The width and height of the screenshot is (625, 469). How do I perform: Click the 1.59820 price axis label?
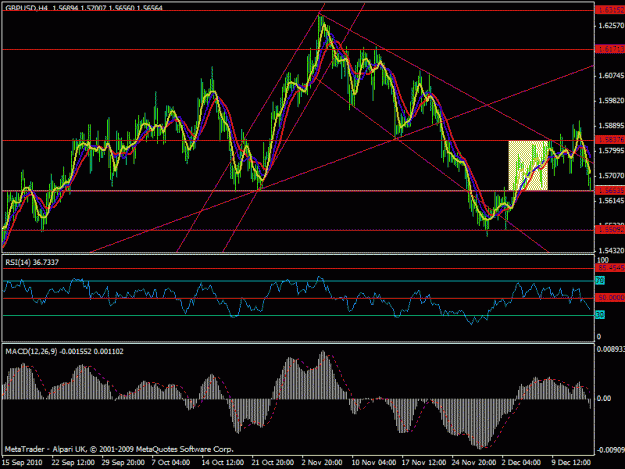click(x=610, y=101)
